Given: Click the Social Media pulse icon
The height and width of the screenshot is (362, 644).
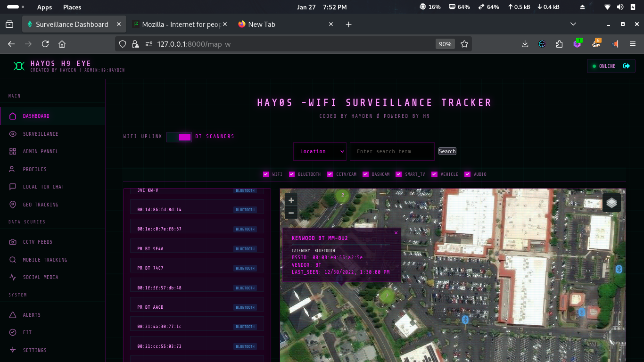Looking at the screenshot, I should 13,277.
